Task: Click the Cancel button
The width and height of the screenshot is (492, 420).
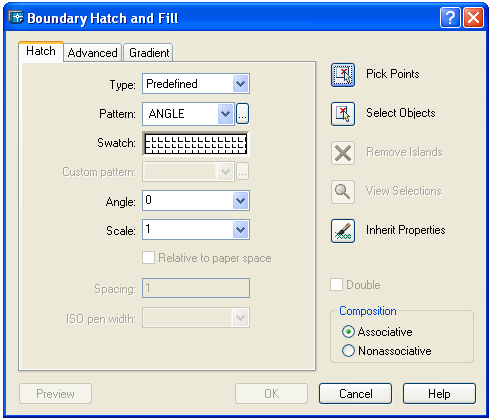Action: pyautogui.click(x=355, y=394)
